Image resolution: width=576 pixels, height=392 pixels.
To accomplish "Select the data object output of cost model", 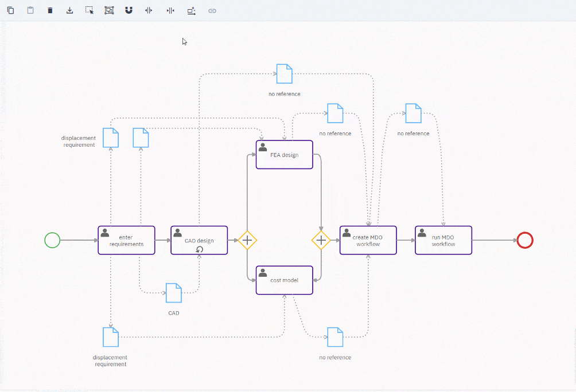I will pos(335,337).
